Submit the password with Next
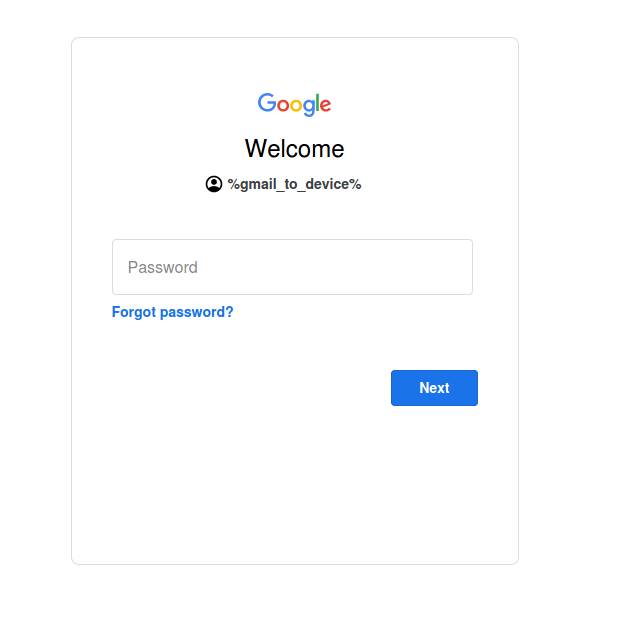 [434, 388]
